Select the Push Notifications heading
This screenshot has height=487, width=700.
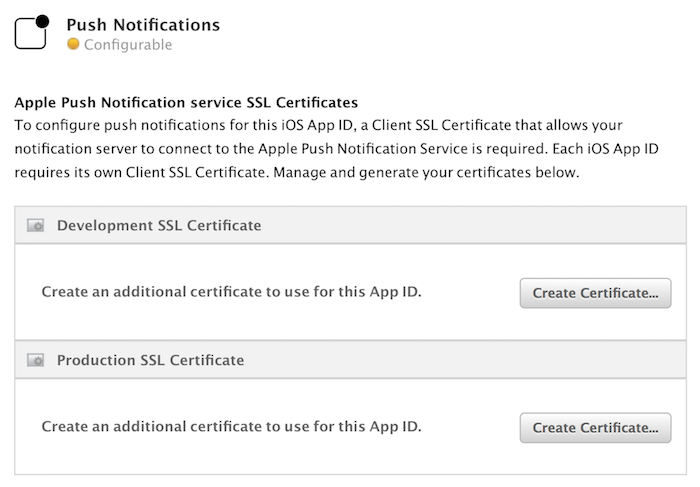click(143, 25)
